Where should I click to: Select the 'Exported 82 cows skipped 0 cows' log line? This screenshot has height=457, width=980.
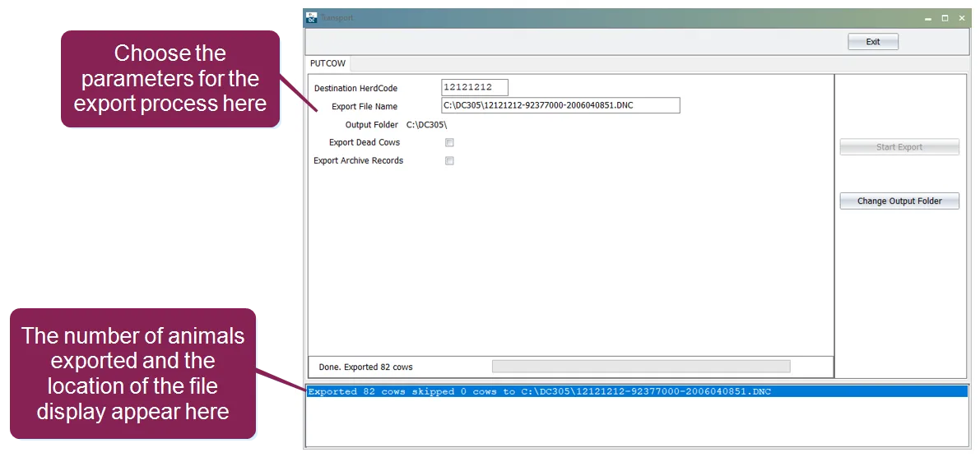click(636, 391)
